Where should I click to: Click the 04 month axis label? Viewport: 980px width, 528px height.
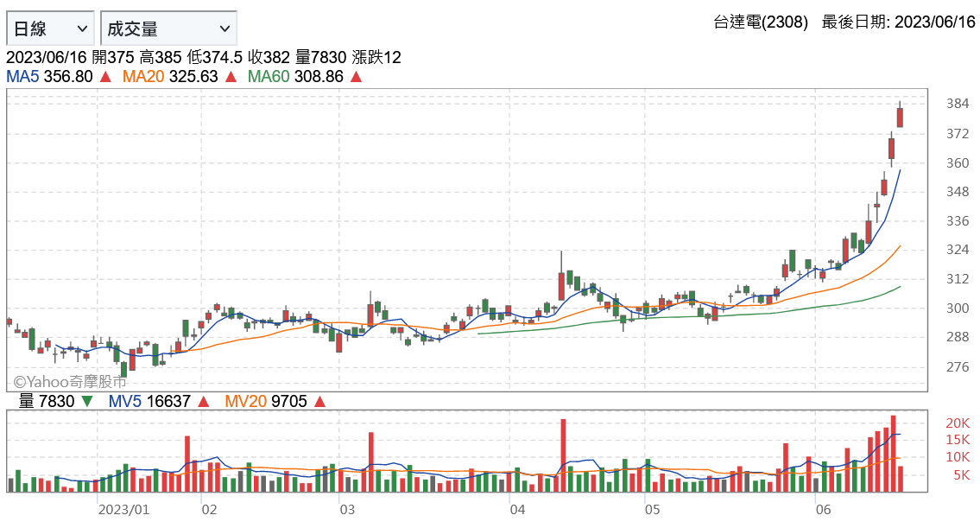click(517, 510)
